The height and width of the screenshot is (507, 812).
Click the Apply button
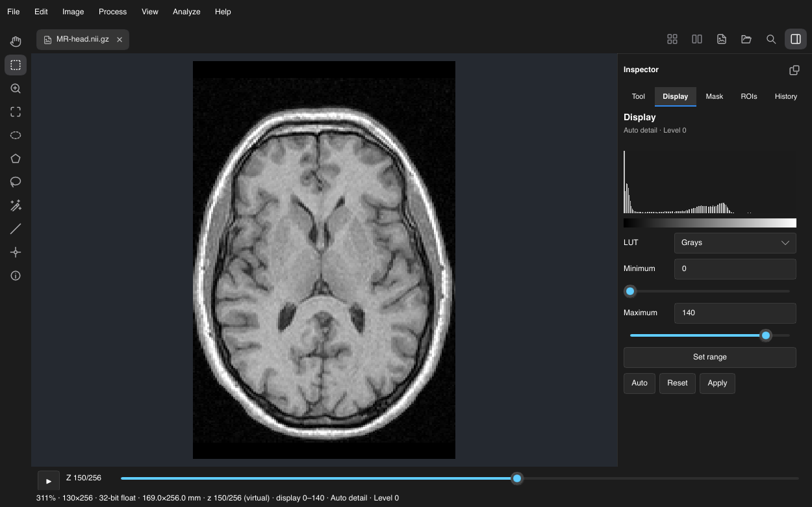pos(717,383)
